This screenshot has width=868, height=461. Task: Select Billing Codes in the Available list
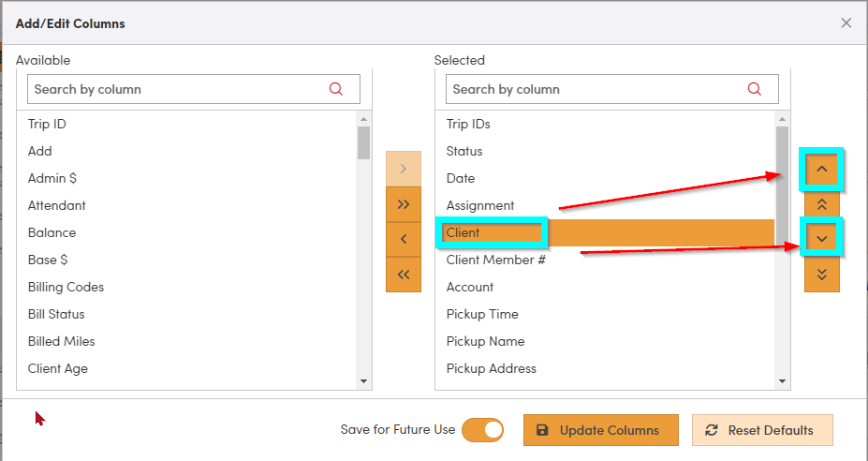tap(66, 287)
